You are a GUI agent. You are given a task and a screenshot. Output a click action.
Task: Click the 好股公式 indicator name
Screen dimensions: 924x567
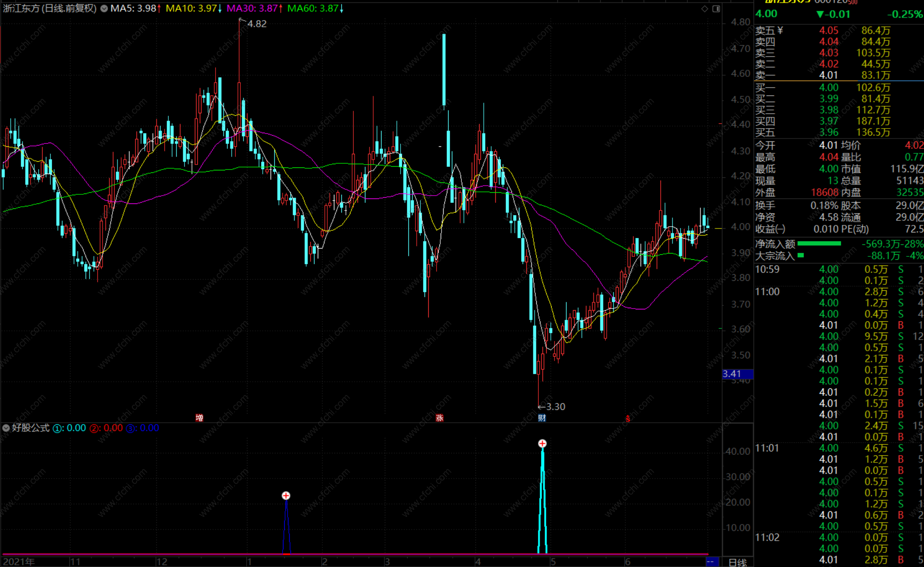pos(31,428)
